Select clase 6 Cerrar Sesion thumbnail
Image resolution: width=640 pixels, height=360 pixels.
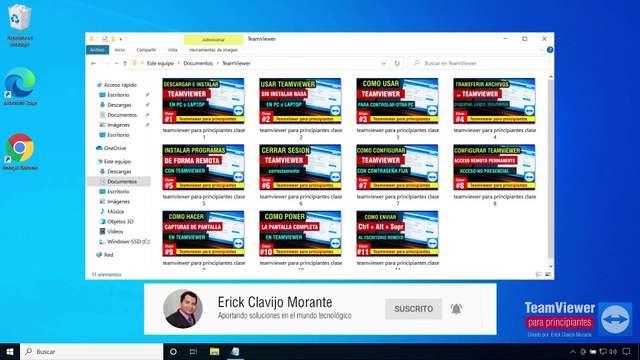click(x=300, y=167)
